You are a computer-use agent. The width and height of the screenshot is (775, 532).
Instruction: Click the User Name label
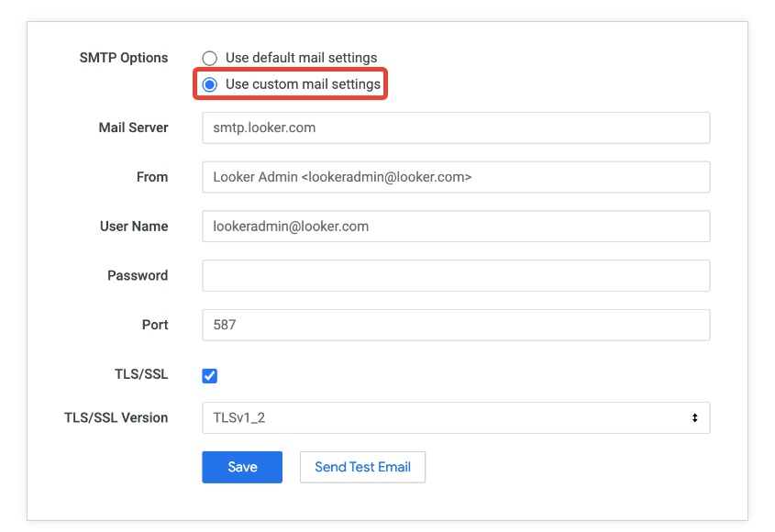pyautogui.click(x=134, y=227)
